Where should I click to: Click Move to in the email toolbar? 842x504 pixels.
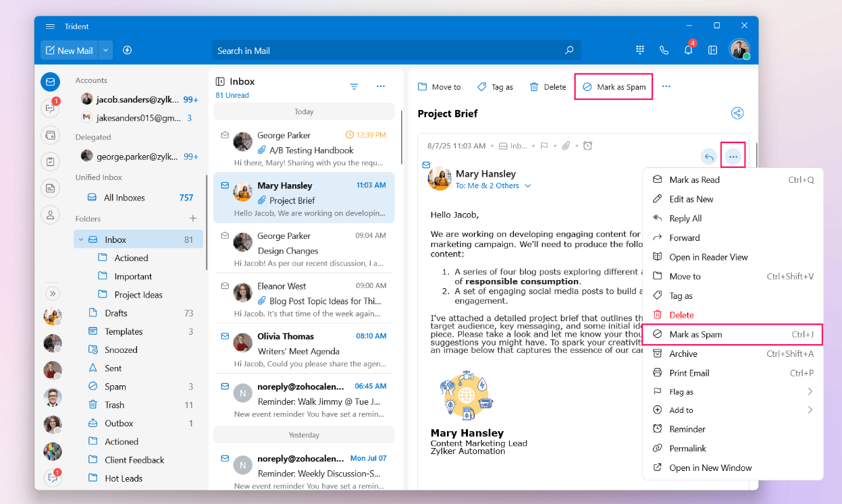pos(440,87)
